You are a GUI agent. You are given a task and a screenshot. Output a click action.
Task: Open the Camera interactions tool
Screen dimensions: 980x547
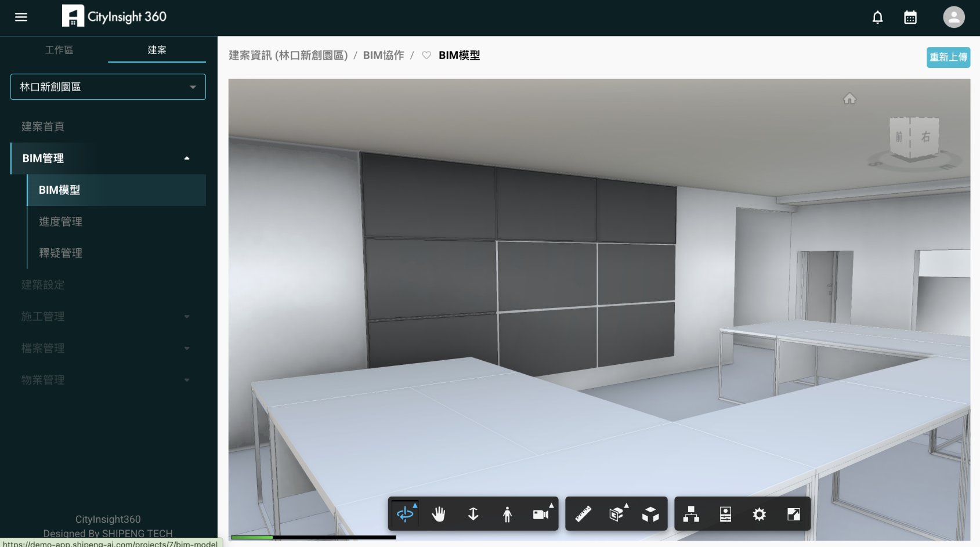coord(541,514)
